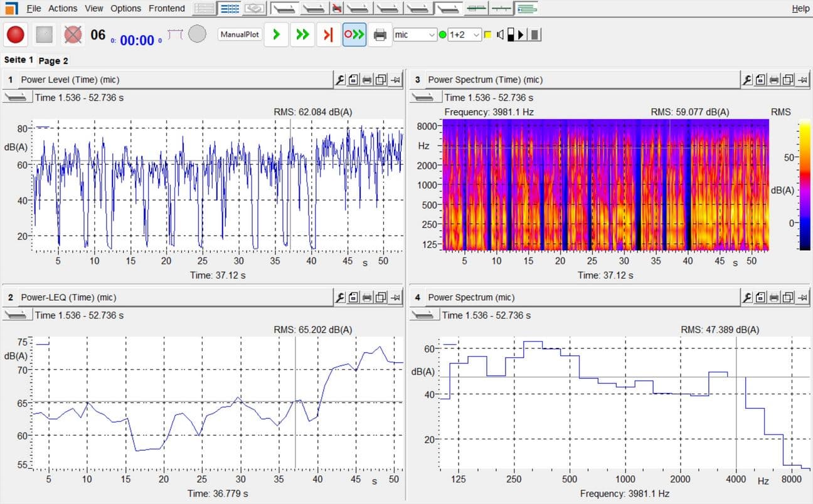
Task: Select the stacked layers layout icon
Action: tap(255, 8)
